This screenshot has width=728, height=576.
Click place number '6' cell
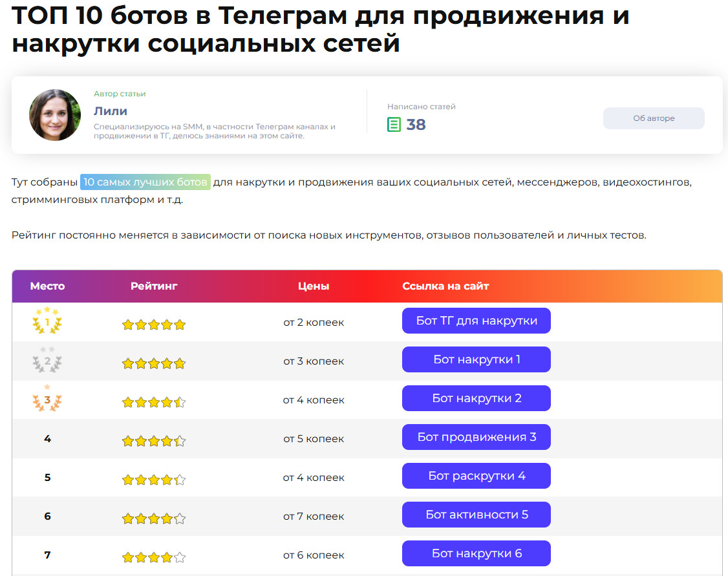(47, 516)
